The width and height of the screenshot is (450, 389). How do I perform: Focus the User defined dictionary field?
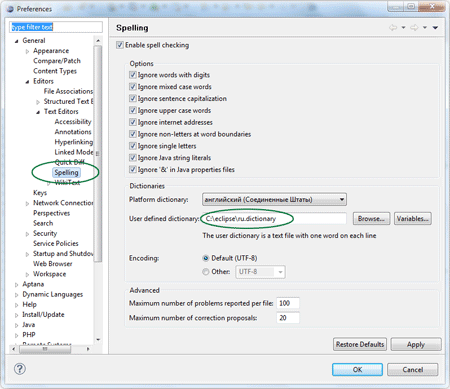click(275, 219)
